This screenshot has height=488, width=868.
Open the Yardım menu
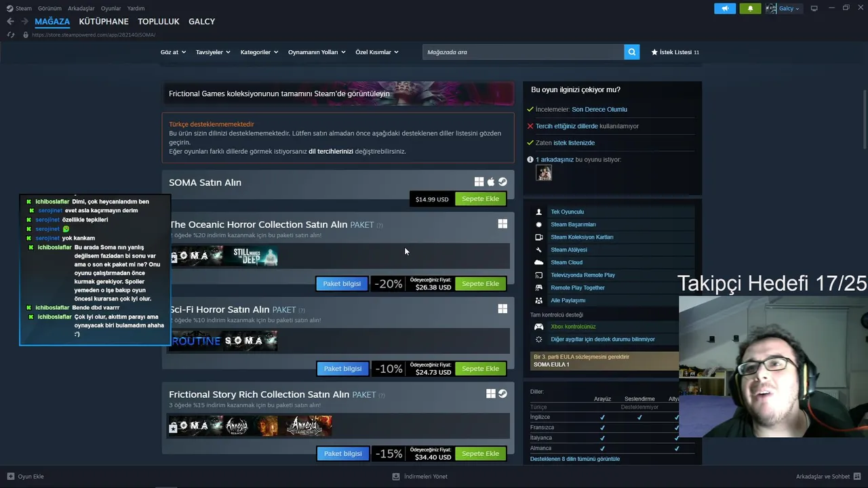[136, 9]
